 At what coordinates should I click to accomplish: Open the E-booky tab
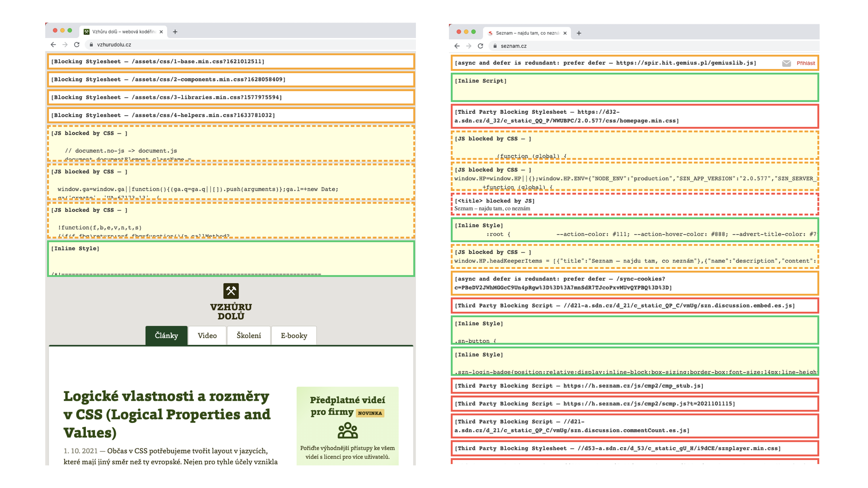click(x=294, y=336)
